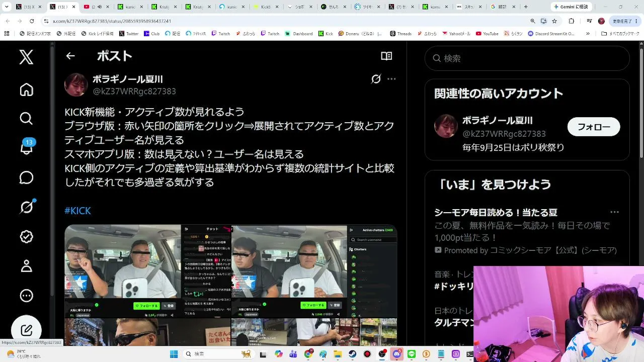Click the address bar URL x.com/kZ37WRRgc827383

[x=112, y=21]
